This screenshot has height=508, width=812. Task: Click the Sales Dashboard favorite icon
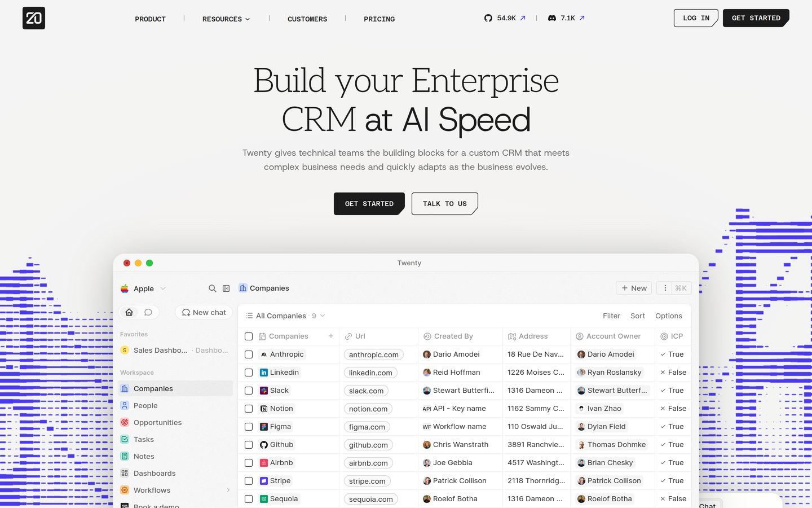click(125, 350)
